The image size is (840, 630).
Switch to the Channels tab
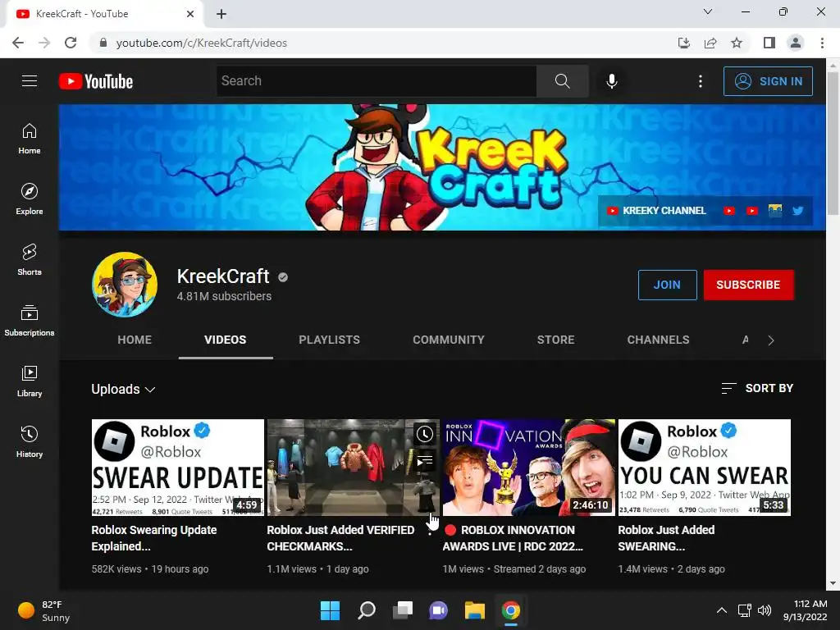pyautogui.click(x=659, y=340)
